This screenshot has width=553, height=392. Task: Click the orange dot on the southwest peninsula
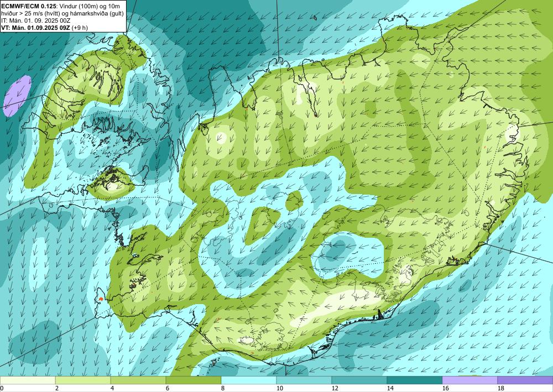[101, 299]
